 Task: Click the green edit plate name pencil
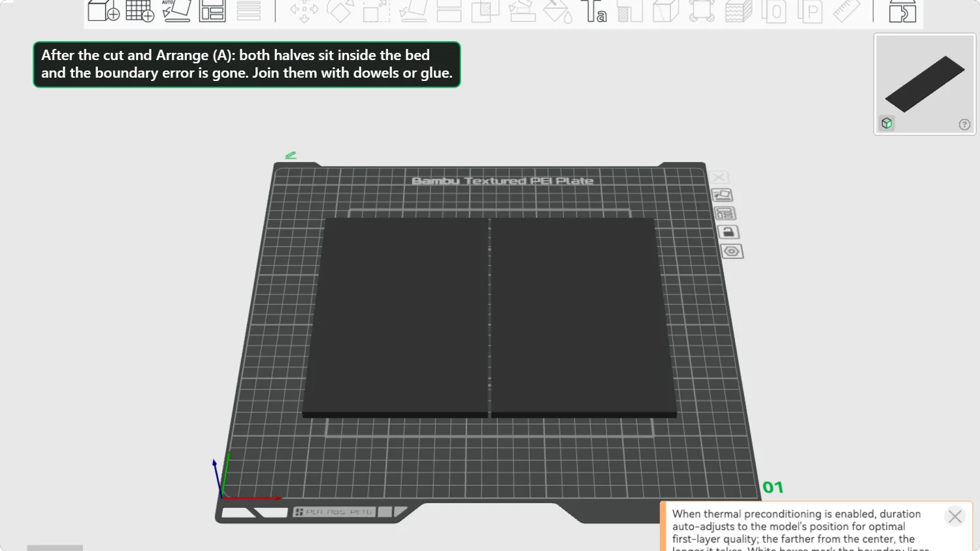[x=291, y=155]
